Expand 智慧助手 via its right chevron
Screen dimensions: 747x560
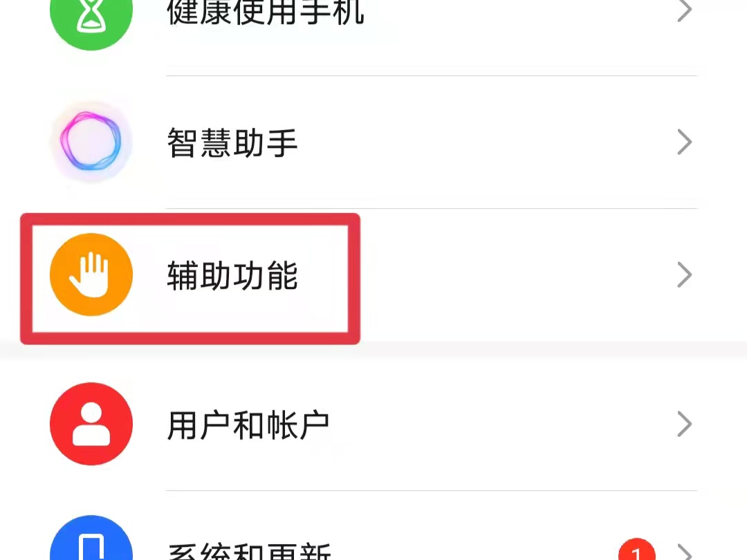click(685, 142)
